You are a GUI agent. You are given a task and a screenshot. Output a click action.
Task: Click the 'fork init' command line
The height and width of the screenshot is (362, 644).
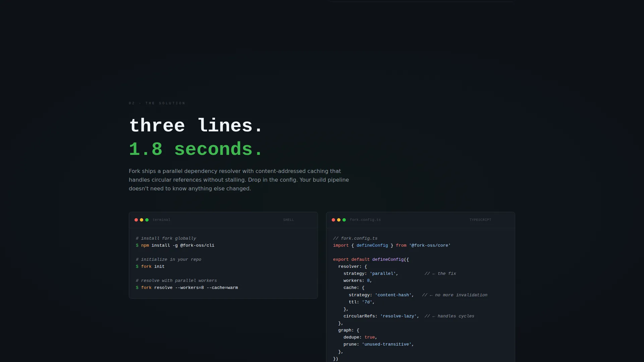pyautogui.click(x=150, y=266)
